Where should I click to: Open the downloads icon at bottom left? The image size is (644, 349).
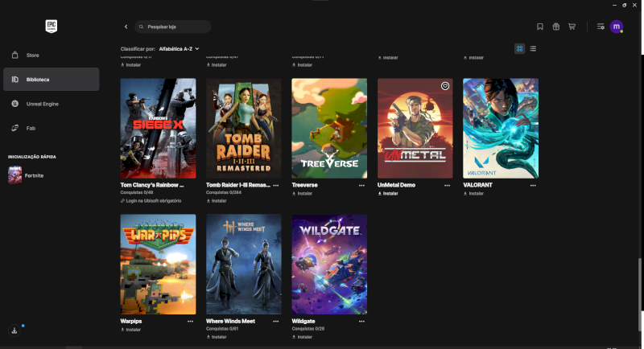[14, 331]
